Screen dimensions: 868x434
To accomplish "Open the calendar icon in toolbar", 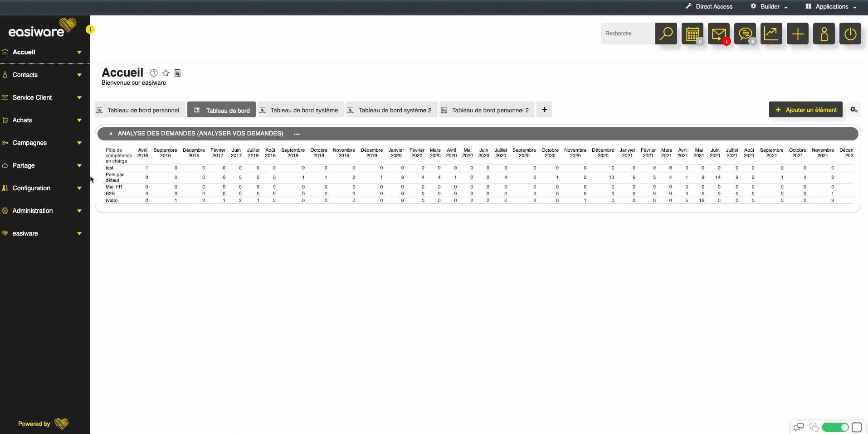I will 692,34.
